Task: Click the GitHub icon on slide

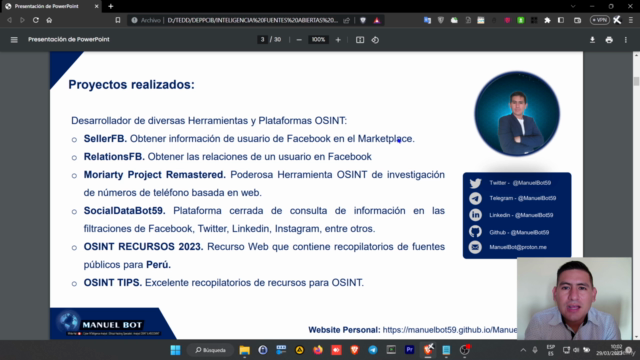Action: click(x=475, y=231)
